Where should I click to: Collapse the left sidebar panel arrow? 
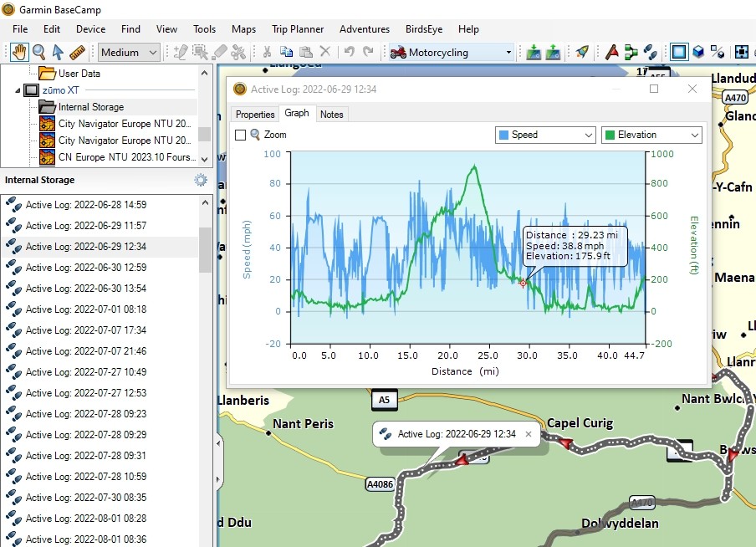pyautogui.click(x=218, y=442)
